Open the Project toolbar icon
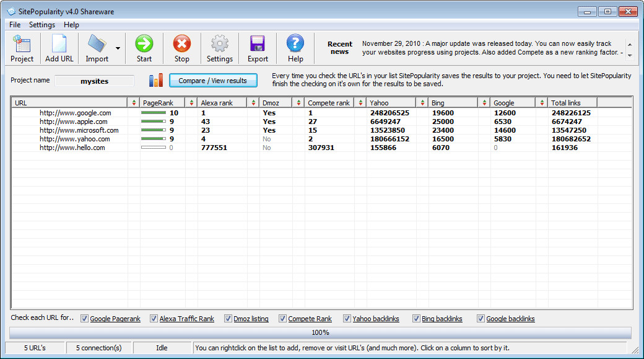 click(22, 44)
